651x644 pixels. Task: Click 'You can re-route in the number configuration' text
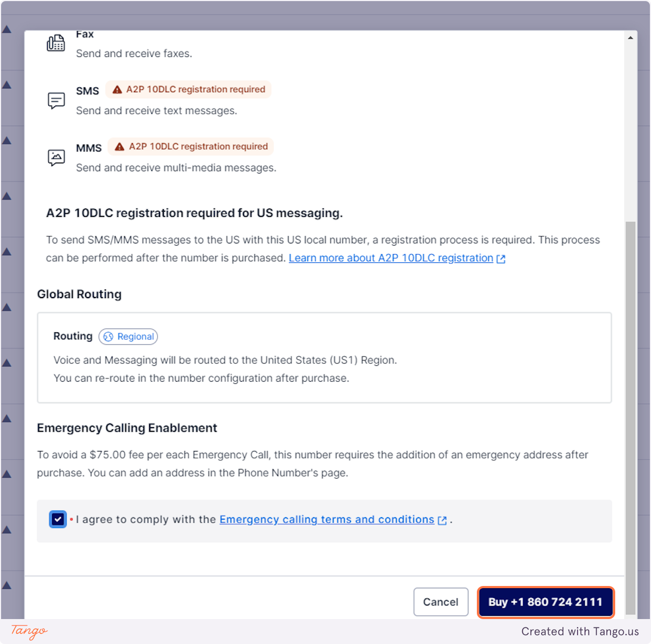201,378
